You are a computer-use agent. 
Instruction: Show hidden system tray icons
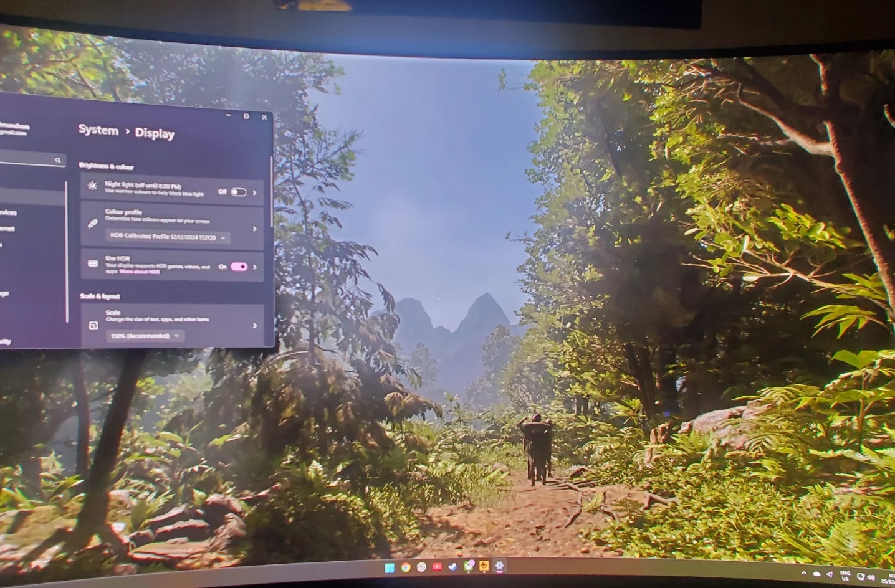[804, 573]
